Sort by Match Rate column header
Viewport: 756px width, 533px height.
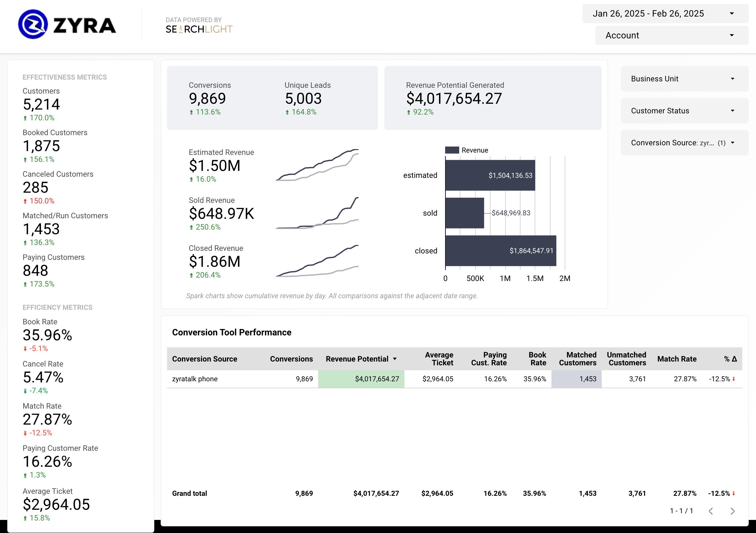coord(677,359)
